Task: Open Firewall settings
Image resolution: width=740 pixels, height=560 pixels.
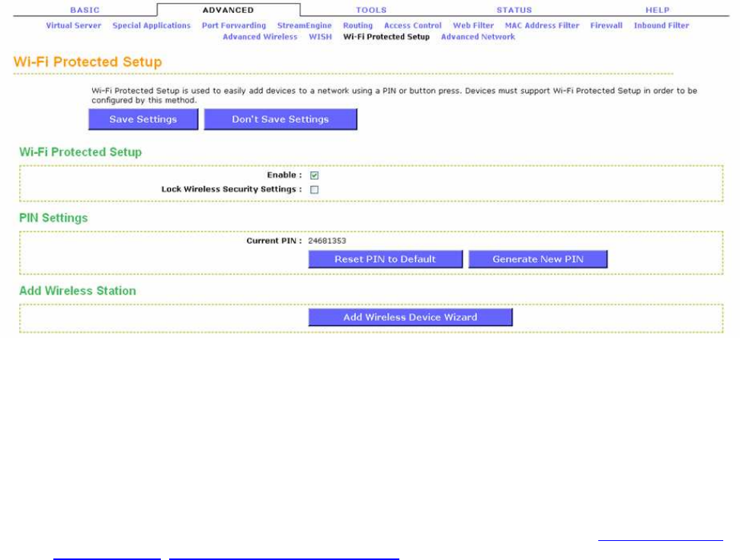Action: pos(607,25)
